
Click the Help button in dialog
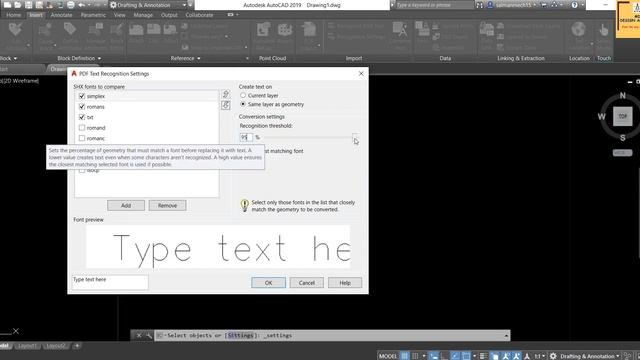(345, 282)
